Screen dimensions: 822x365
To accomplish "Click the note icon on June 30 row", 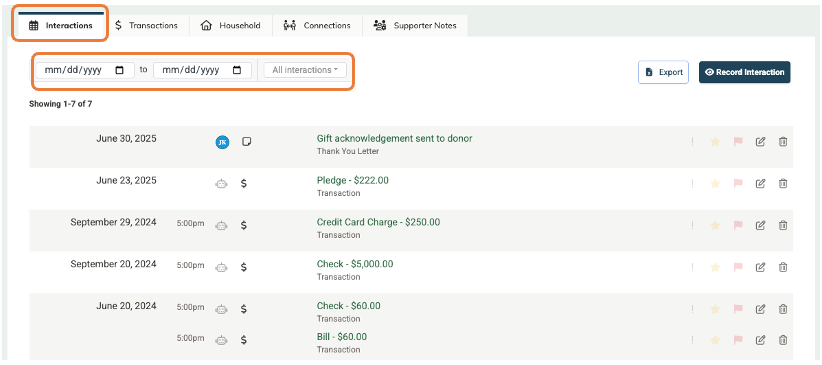I will coord(246,142).
